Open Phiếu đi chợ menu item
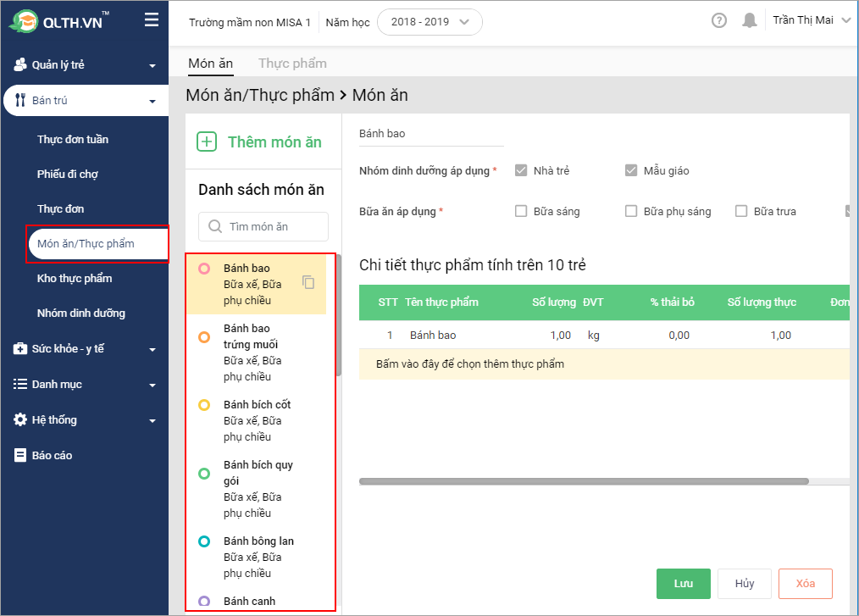The width and height of the screenshot is (859, 616). [68, 174]
